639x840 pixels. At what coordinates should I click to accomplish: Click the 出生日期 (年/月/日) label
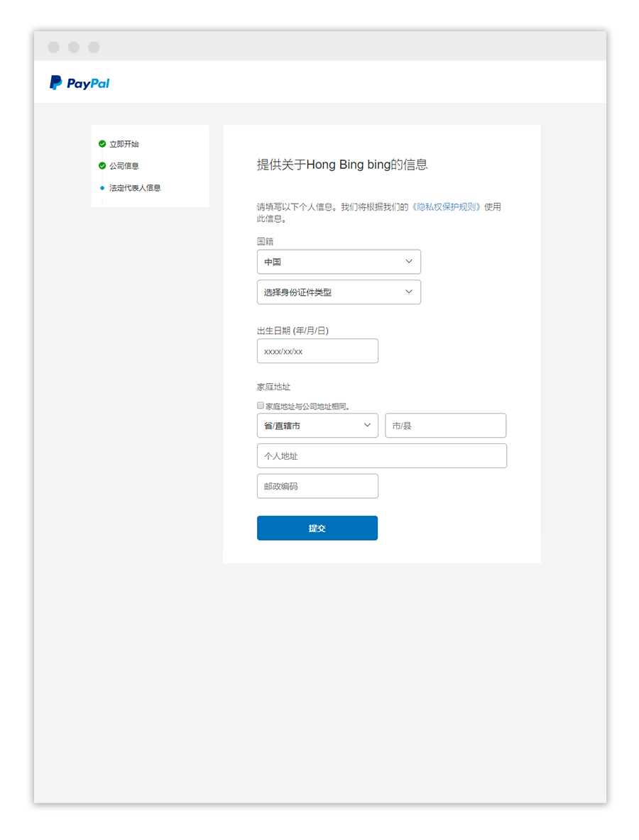(x=293, y=331)
